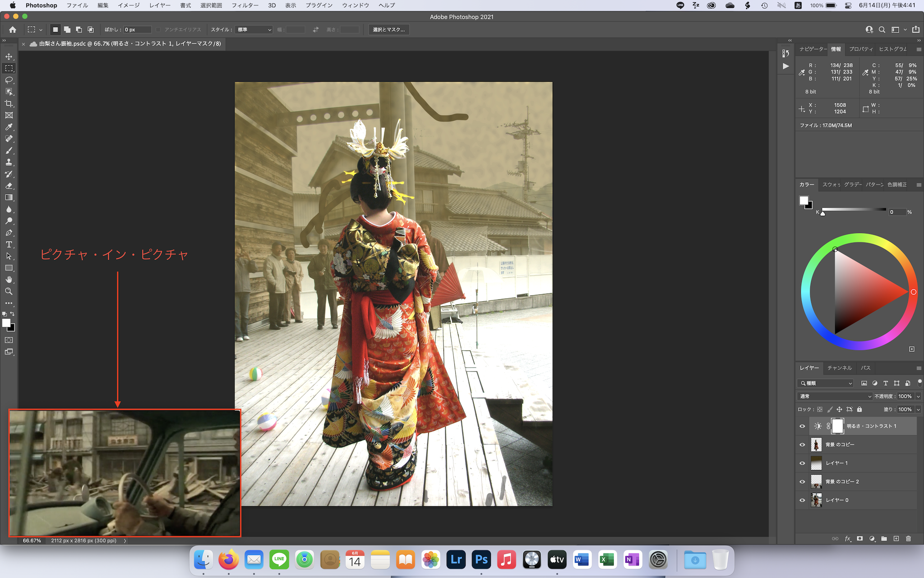Open the layer blend mode 通常 dropdown
924x578 pixels.
(835, 396)
